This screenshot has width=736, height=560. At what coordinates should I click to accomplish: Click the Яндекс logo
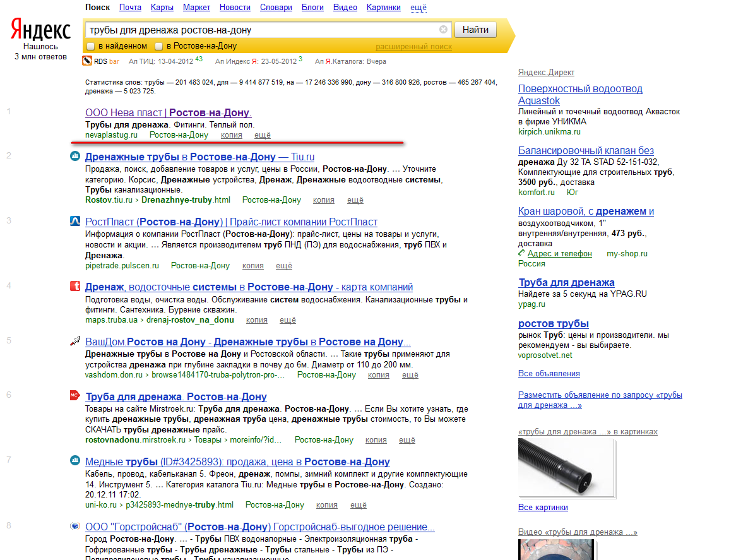coord(40,30)
